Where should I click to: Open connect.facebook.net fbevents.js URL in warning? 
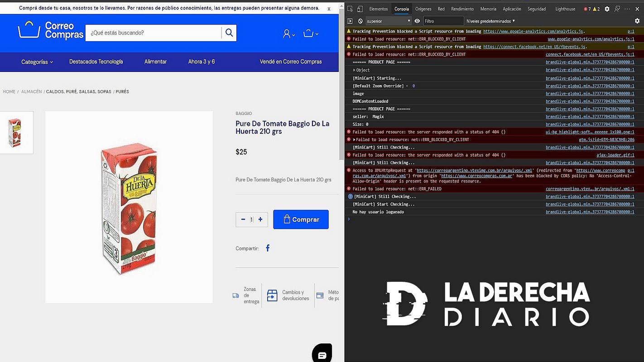(535, 47)
